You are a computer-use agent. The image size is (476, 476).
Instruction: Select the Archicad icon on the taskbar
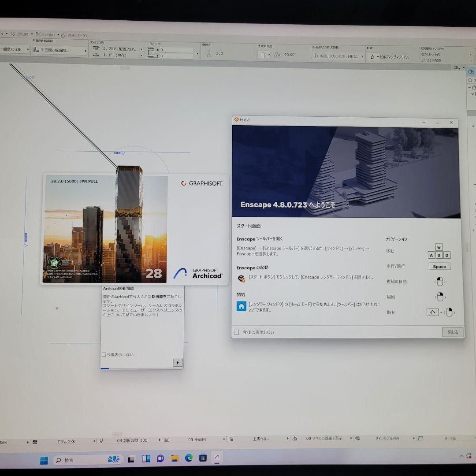click(217, 458)
